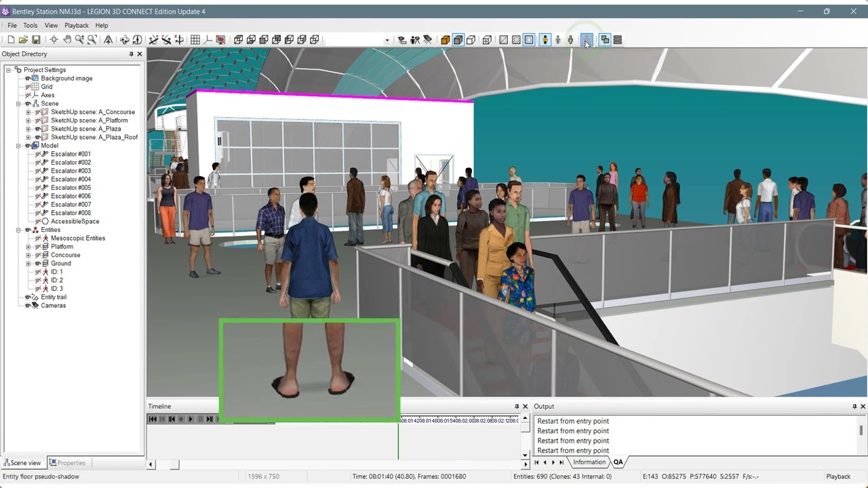Image resolution: width=868 pixels, height=488 pixels.
Task: Switch to the Information output tab
Action: pyautogui.click(x=589, y=462)
